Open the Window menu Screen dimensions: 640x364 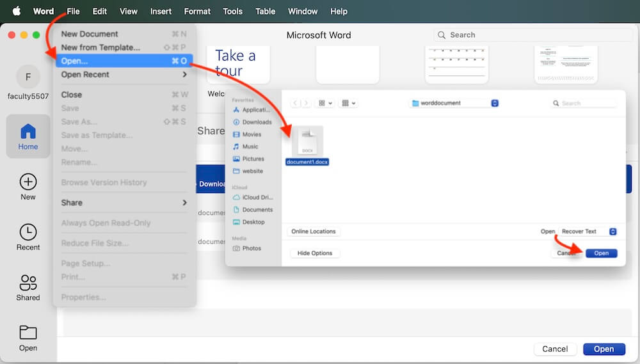tap(303, 11)
